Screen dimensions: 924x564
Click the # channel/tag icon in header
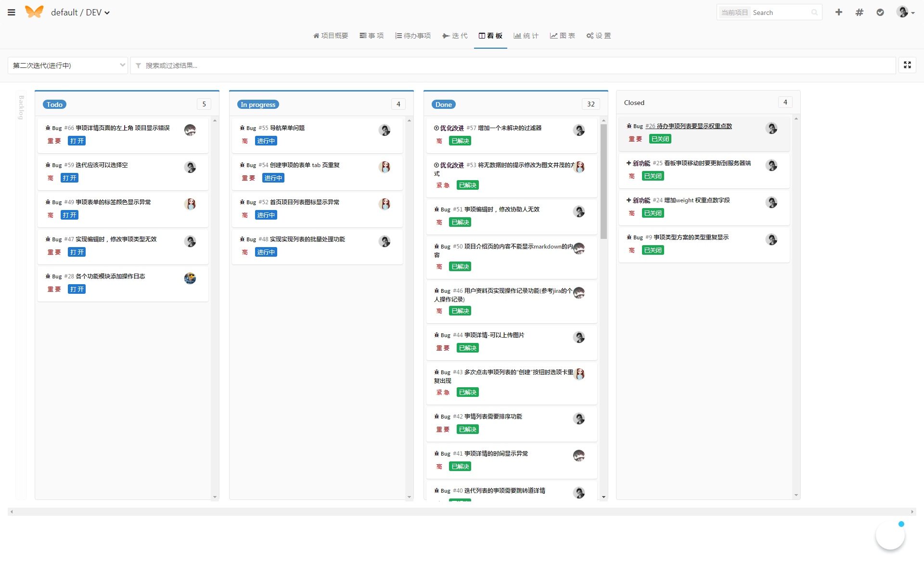pos(860,12)
